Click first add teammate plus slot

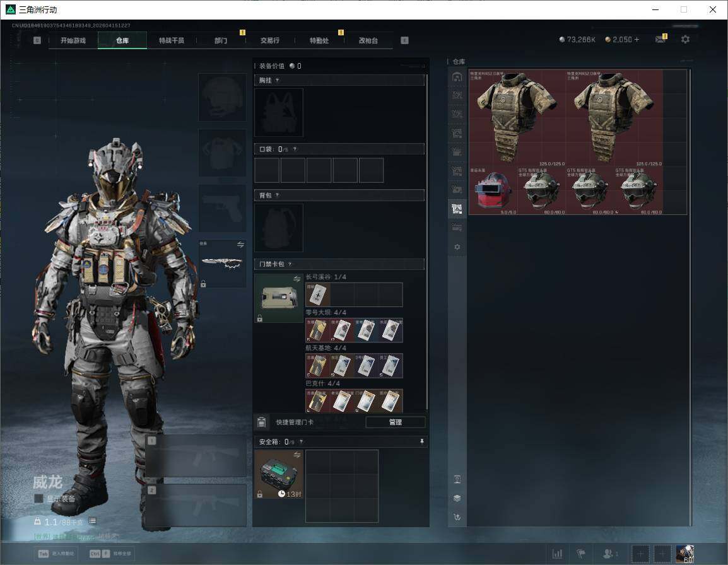[x=640, y=554]
